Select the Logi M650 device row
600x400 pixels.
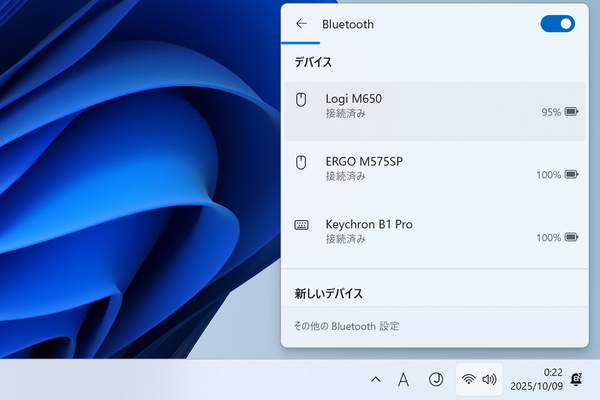pyautogui.click(x=435, y=111)
